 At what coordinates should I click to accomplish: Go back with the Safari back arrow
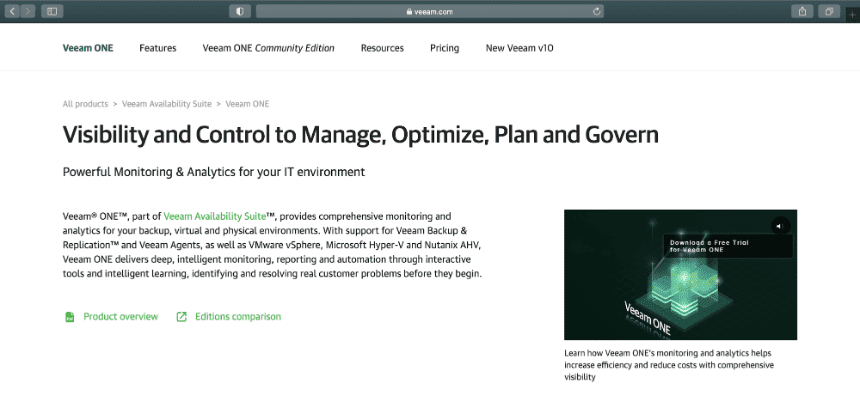point(12,11)
